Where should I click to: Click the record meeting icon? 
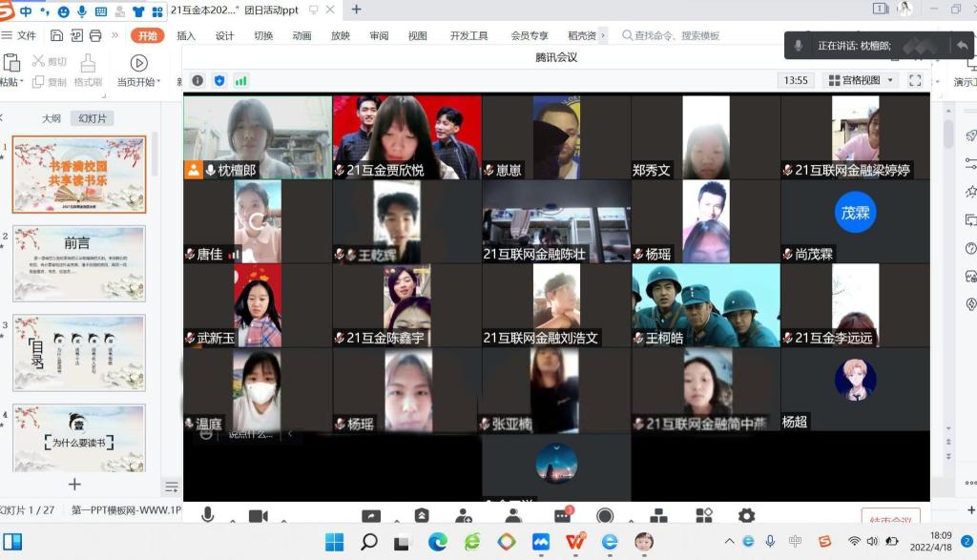pyautogui.click(x=605, y=515)
